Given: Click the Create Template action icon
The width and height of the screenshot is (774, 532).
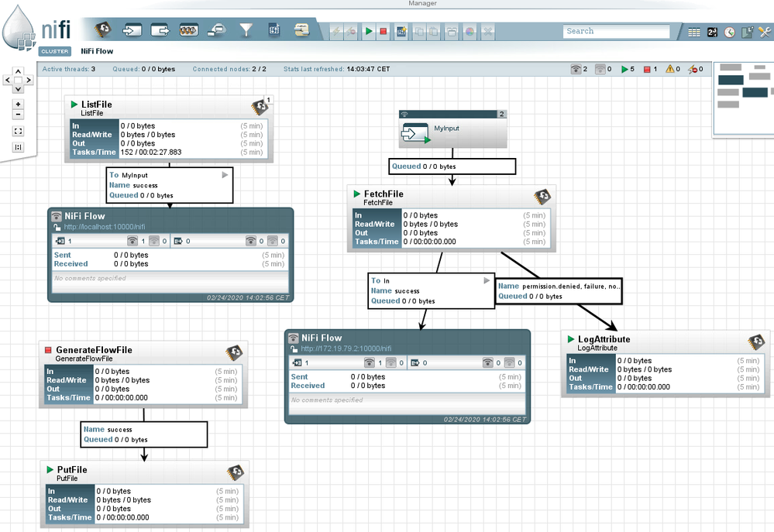Looking at the screenshot, I should (x=401, y=32).
